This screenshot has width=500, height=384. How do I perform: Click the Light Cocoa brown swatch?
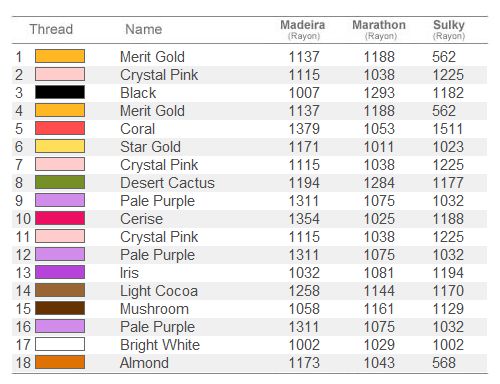60,290
